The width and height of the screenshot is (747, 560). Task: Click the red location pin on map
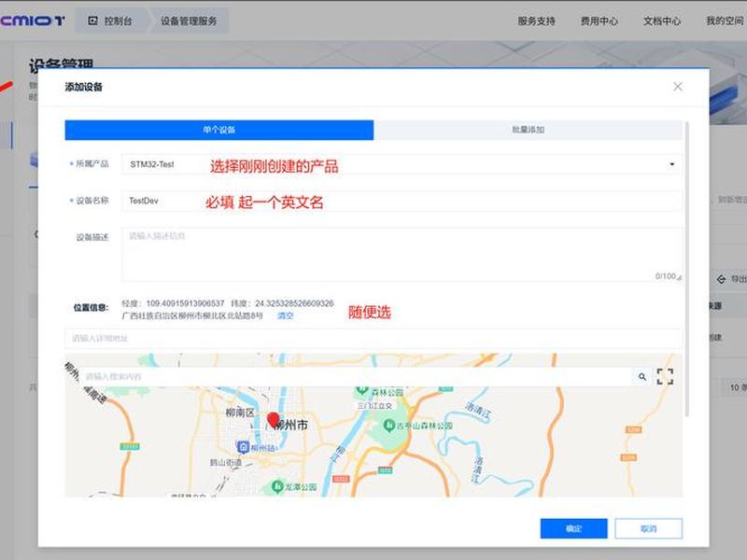(273, 419)
